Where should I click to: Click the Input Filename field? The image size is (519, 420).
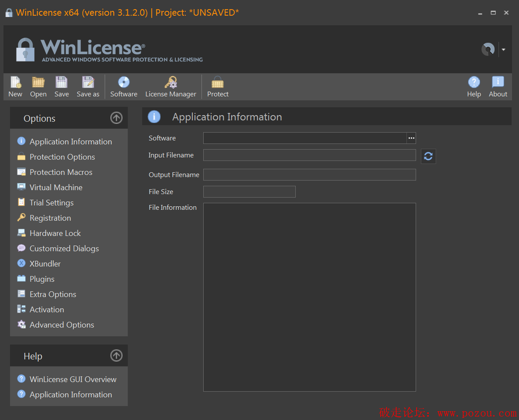pos(310,155)
